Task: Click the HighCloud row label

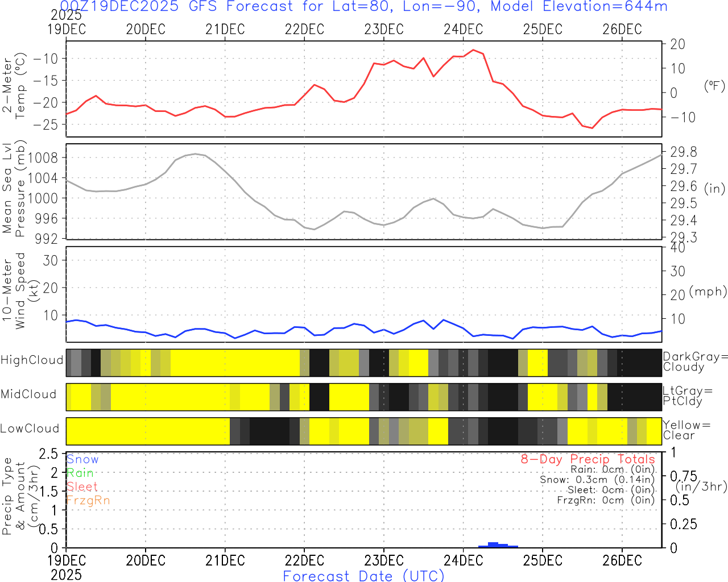Action: point(32,360)
